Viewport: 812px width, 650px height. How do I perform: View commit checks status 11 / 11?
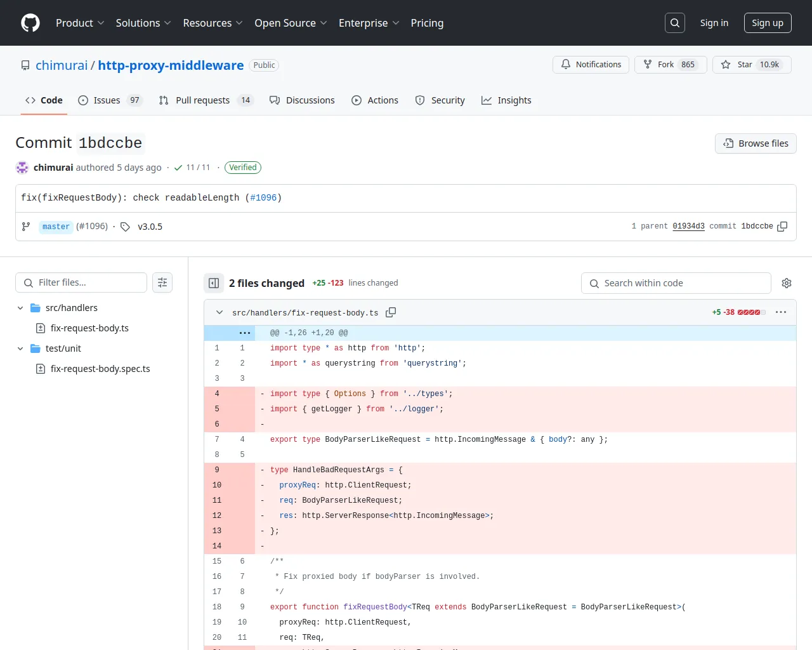click(x=192, y=168)
